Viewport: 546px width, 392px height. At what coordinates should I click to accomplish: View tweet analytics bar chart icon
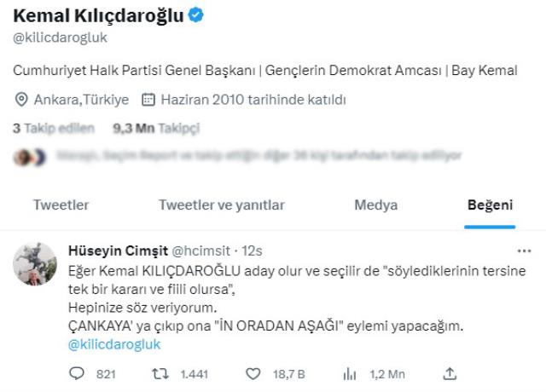coord(349,372)
